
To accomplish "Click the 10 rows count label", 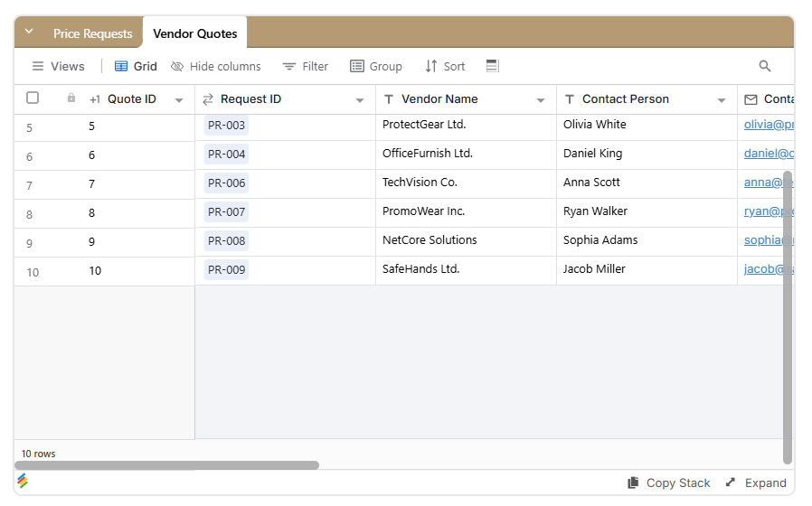I will coord(38,454).
